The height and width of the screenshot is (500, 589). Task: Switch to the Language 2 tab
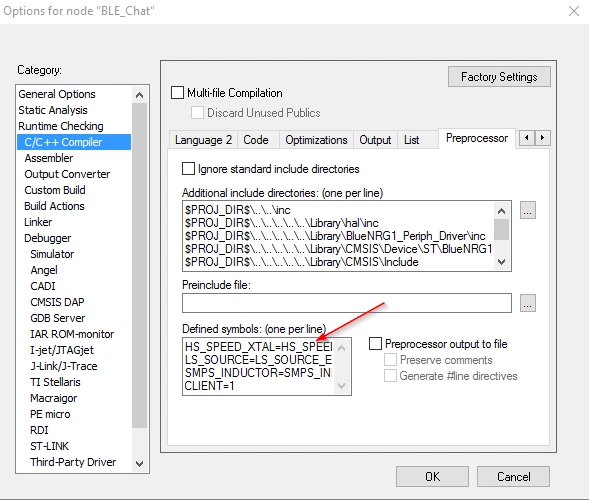click(x=203, y=140)
